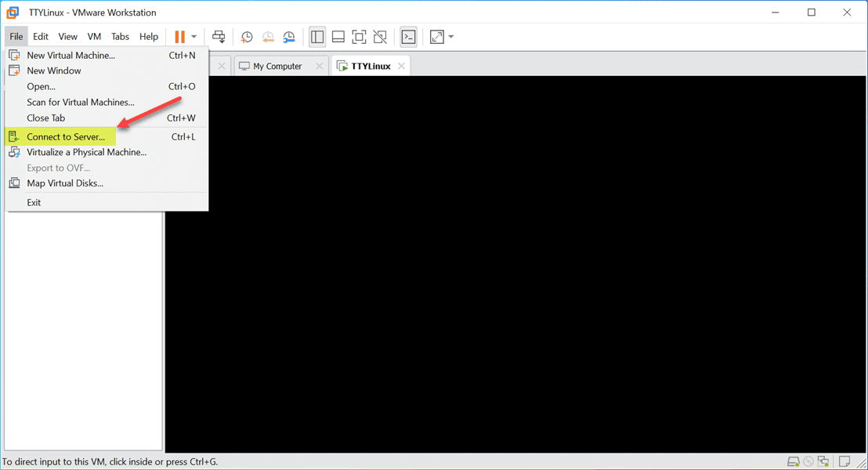Open the Tabs menu
868x470 pixels.
(x=120, y=37)
